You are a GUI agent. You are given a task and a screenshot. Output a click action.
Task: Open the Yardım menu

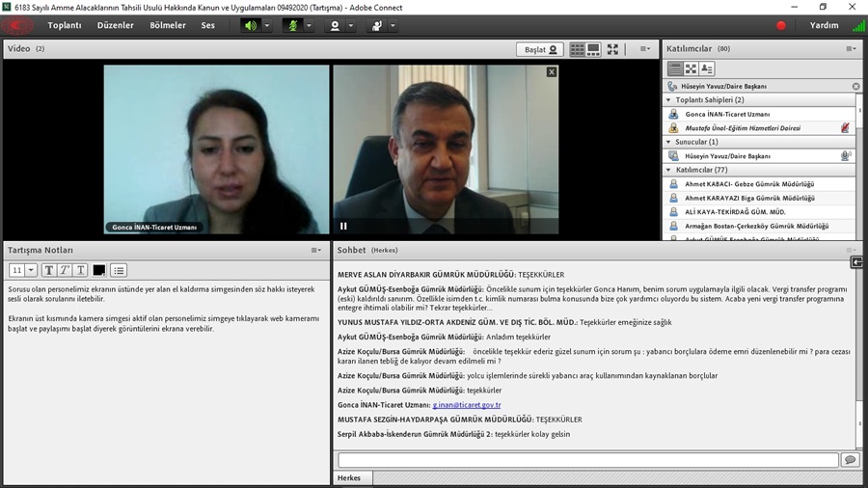pos(824,25)
